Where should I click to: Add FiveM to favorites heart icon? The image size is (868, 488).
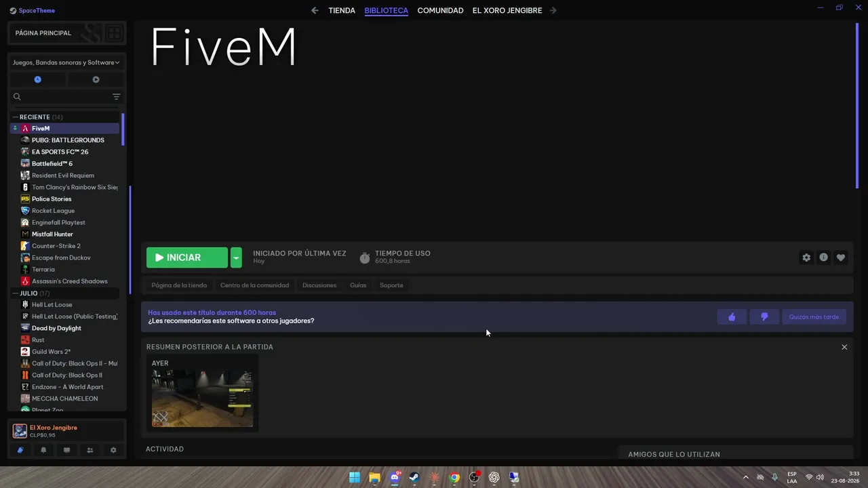841,258
